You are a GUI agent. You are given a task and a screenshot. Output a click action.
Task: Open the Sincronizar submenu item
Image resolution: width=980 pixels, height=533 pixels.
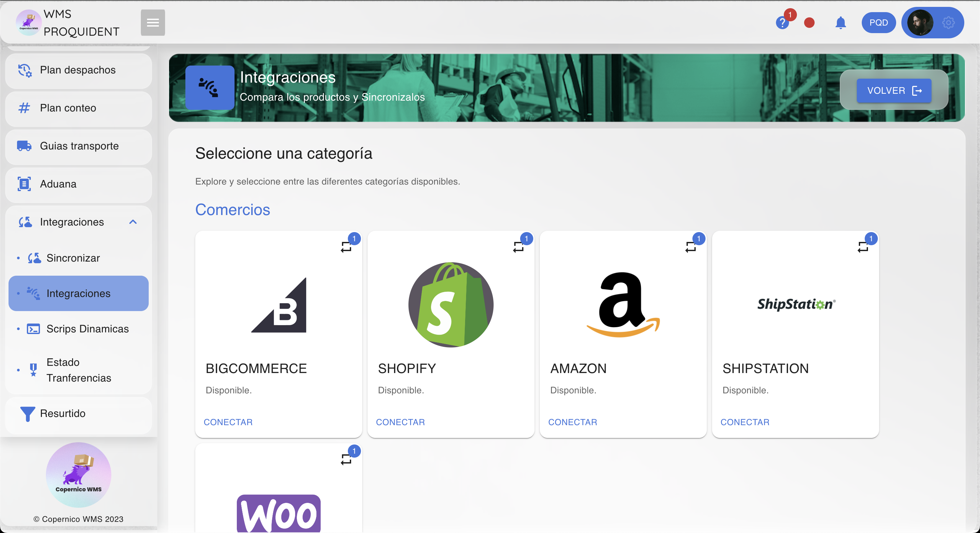pyautogui.click(x=73, y=258)
